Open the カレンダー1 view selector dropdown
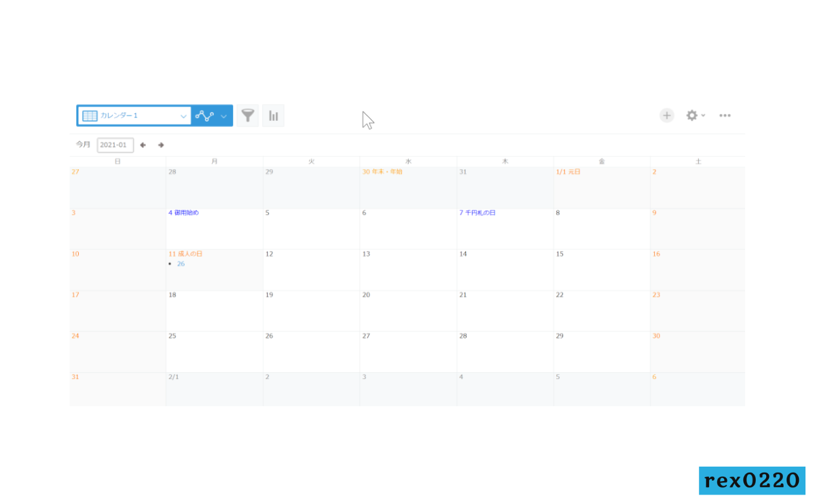 pyautogui.click(x=134, y=115)
